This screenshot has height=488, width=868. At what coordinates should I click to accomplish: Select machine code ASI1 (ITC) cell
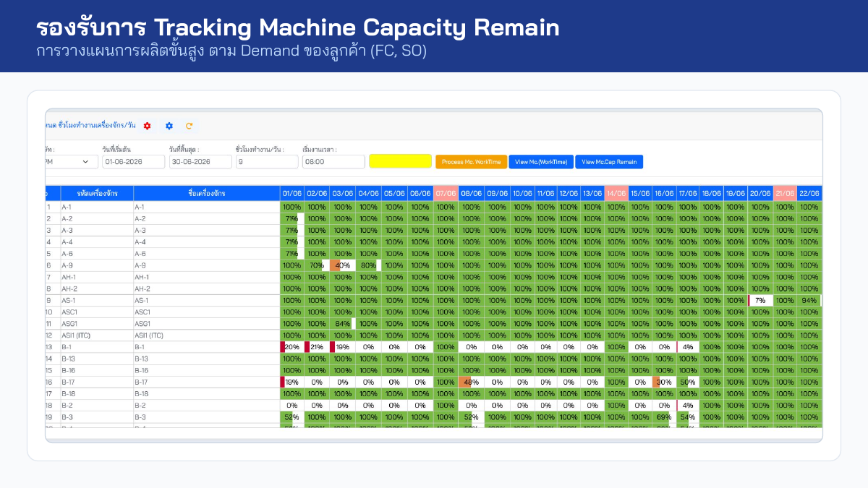point(95,335)
